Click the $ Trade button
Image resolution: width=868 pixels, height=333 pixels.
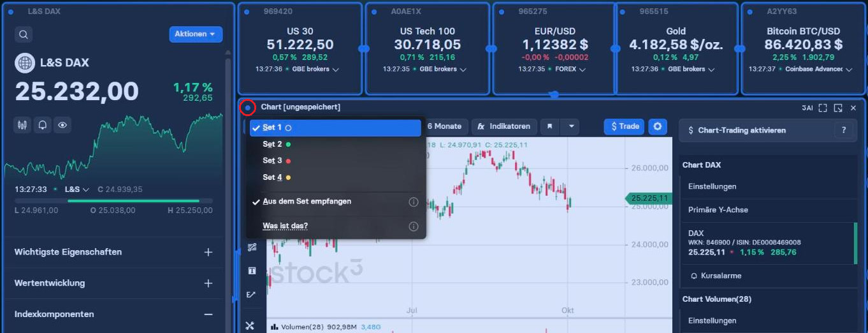624,126
